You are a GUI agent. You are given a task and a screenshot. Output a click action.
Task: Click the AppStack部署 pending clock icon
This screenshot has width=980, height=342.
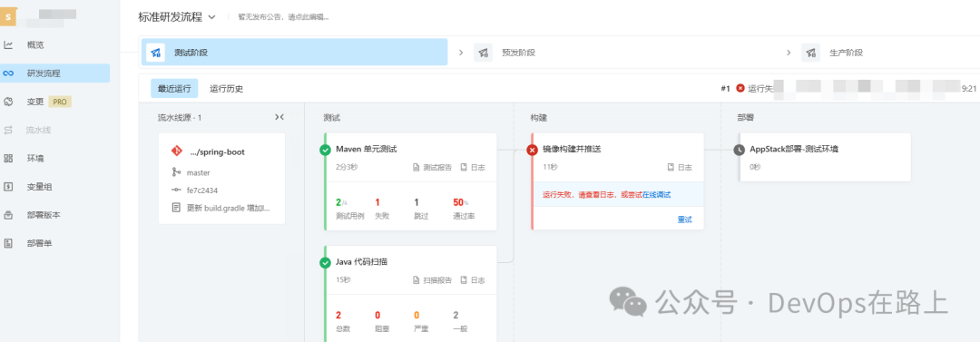740,150
